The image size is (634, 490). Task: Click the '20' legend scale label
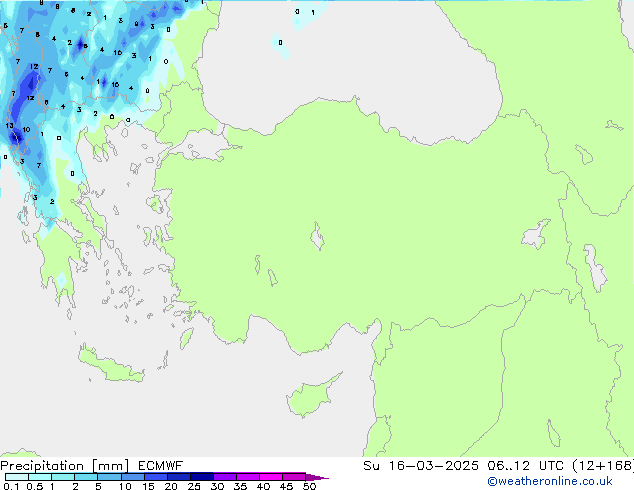(x=171, y=486)
